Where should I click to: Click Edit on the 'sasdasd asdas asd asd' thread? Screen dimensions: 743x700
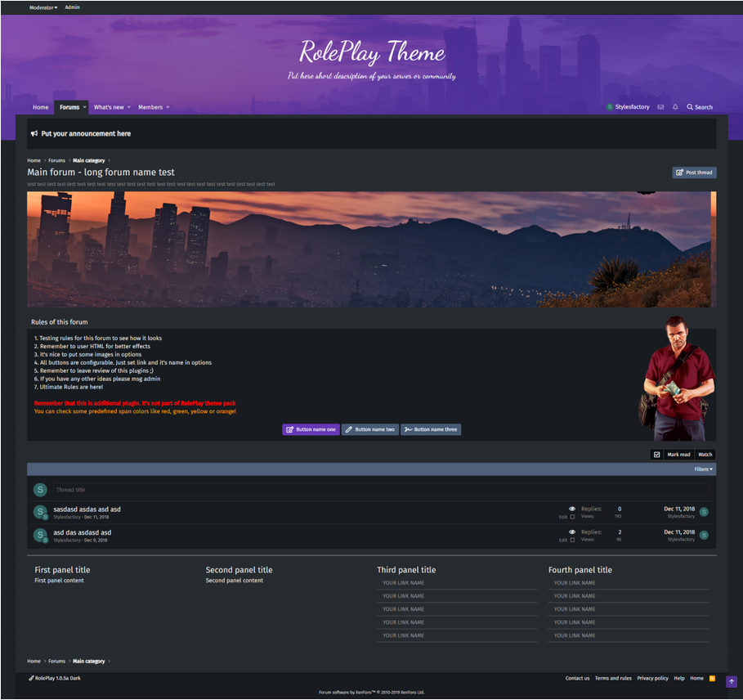pos(563,517)
